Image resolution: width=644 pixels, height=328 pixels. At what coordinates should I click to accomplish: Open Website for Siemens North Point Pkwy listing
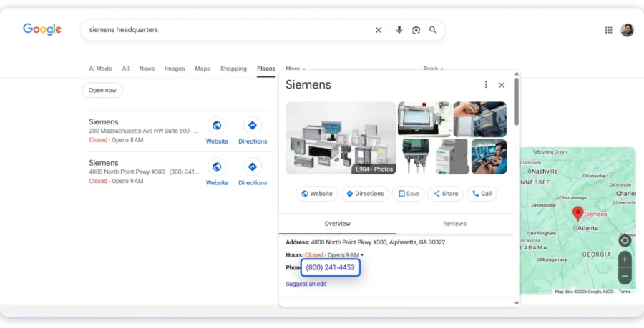point(217,172)
